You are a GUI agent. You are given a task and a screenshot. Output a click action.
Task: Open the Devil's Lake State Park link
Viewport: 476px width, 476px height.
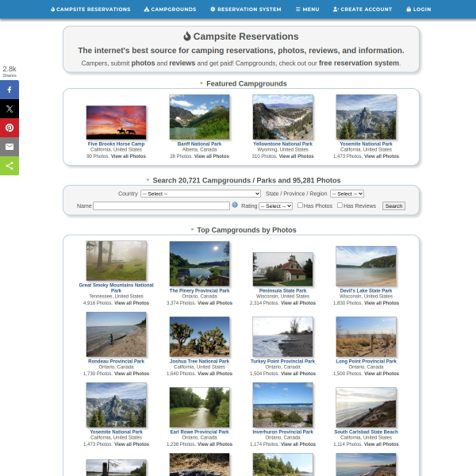click(366, 290)
